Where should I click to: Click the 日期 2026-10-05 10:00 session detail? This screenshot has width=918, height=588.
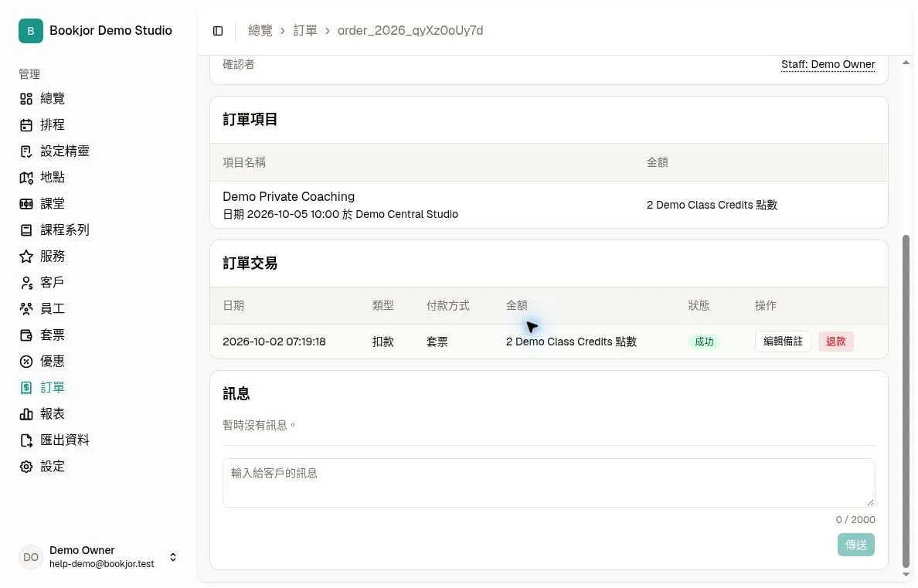(x=340, y=214)
